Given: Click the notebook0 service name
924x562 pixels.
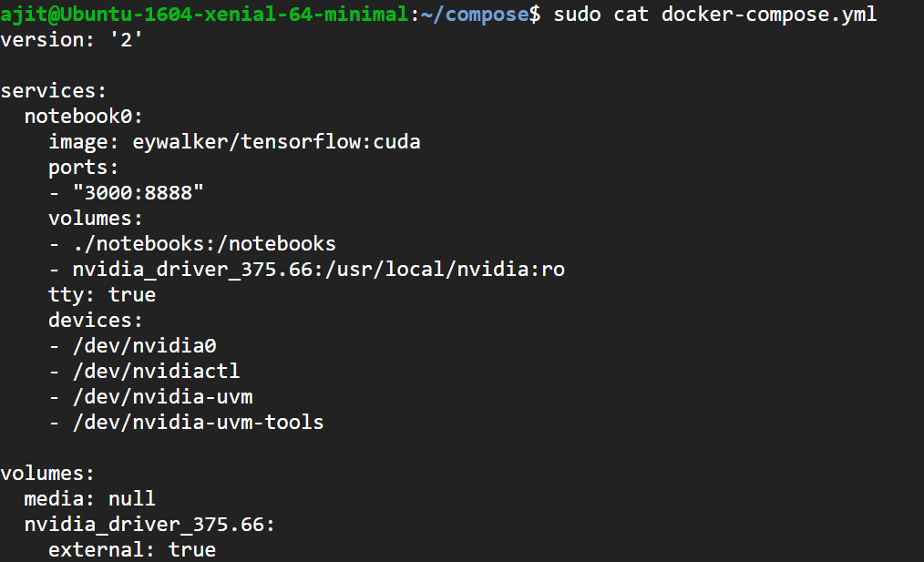Looking at the screenshot, I should (84, 117).
